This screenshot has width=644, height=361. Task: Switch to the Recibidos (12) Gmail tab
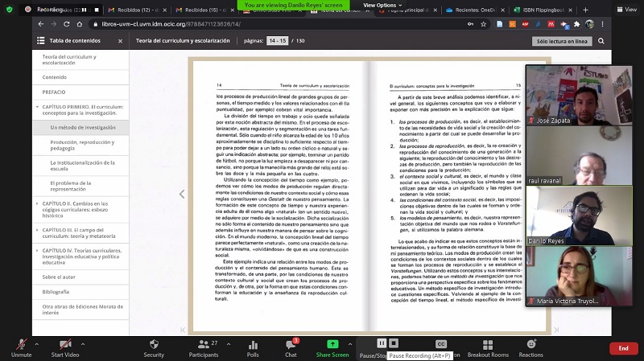[137, 10]
